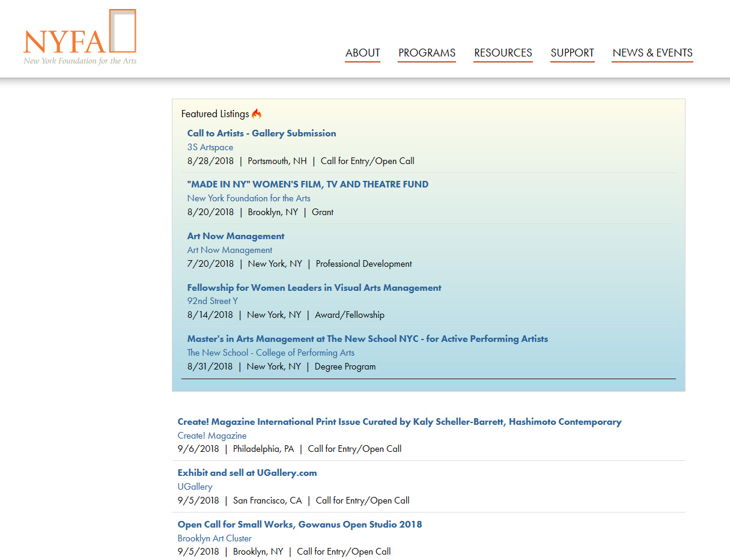The height and width of the screenshot is (560, 730).
Task: Click Art Now Management organization name
Action: pos(230,250)
